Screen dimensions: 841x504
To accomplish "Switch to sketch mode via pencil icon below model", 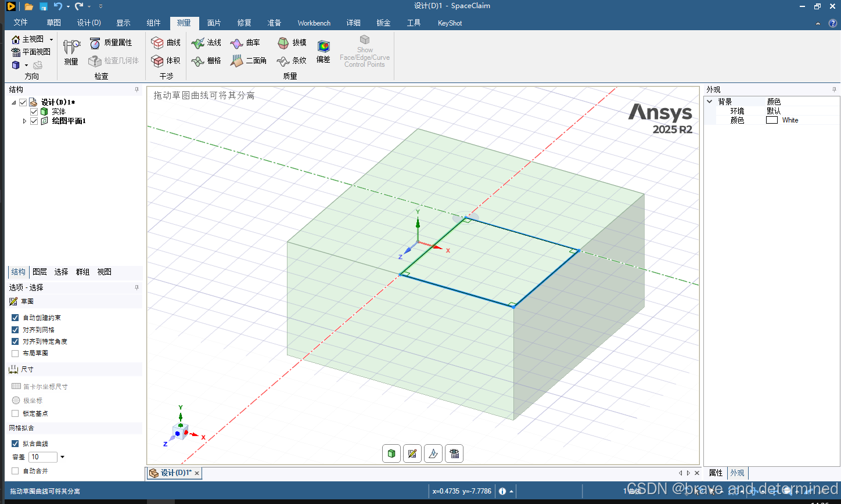I will 412,453.
